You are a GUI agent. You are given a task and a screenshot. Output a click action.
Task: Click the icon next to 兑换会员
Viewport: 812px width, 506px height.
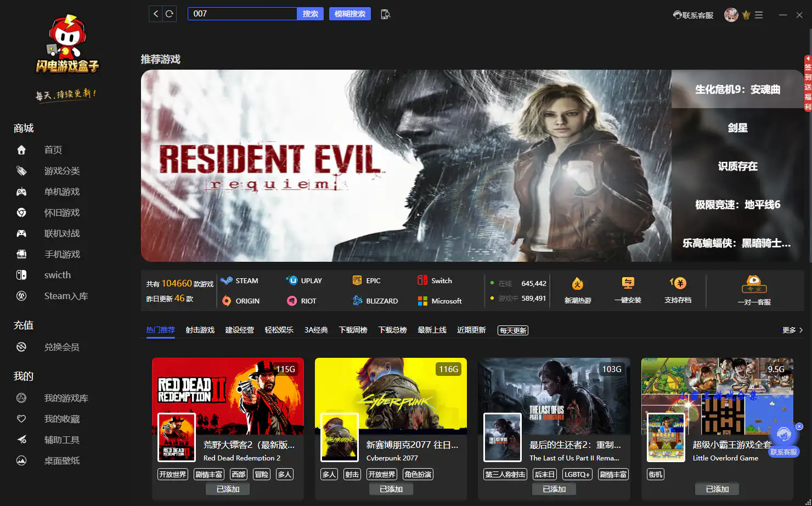(21, 347)
